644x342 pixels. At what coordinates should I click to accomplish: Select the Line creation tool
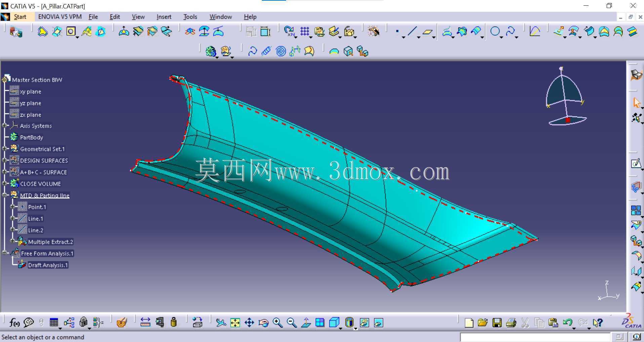pyautogui.click(x=412, y=32)
